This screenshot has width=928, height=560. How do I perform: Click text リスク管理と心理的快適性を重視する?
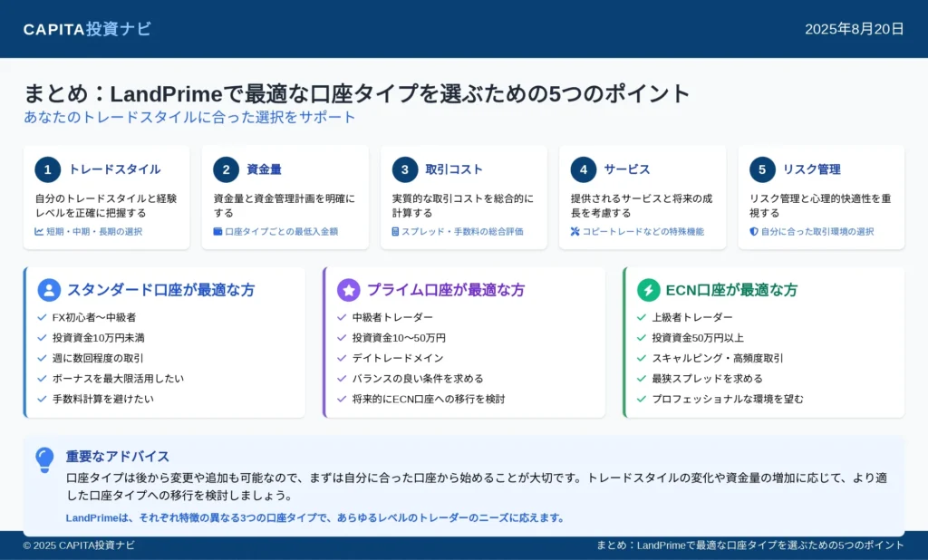tap(820, 206)
